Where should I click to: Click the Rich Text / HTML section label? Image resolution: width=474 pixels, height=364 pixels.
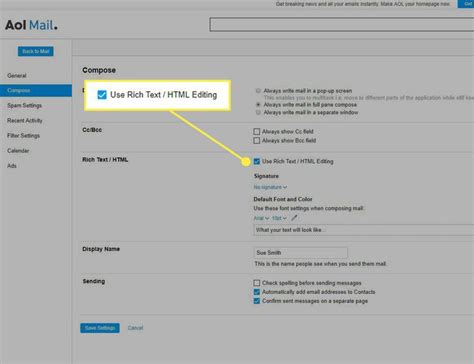click(x=105, y=160)
